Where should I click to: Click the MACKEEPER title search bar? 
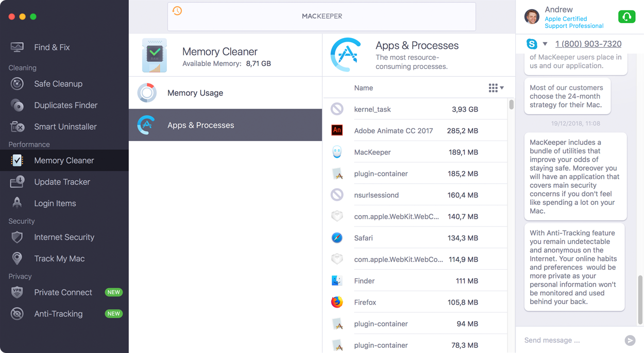coord(321,16)
